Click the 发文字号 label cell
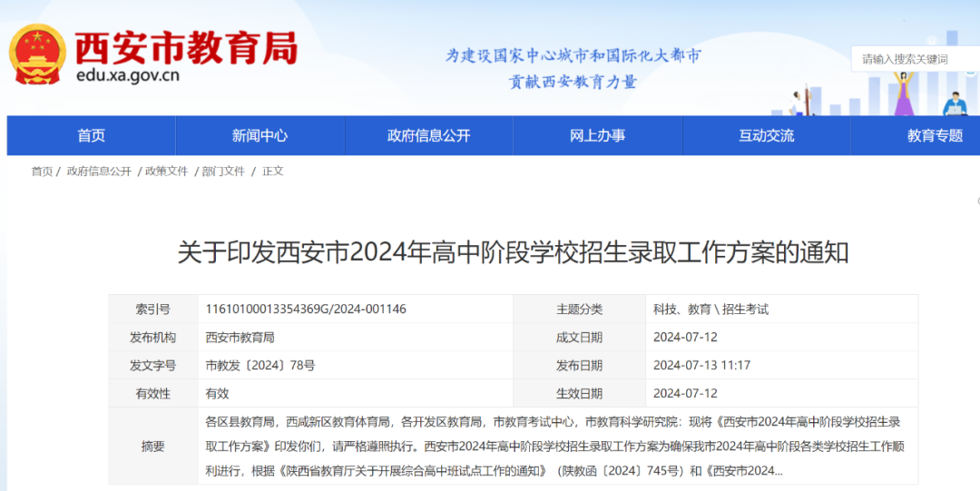 coord(153,365)
